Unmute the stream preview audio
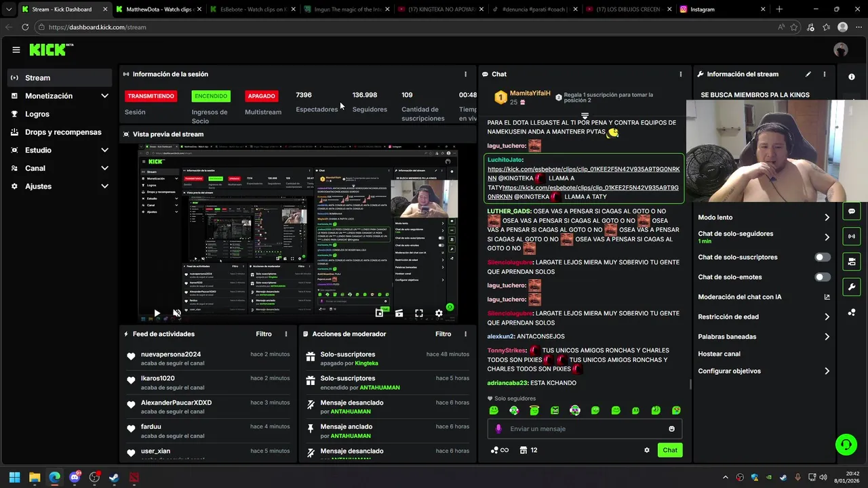Image resolution: width=868 pixels, height=488 pixels. (177, 313)
